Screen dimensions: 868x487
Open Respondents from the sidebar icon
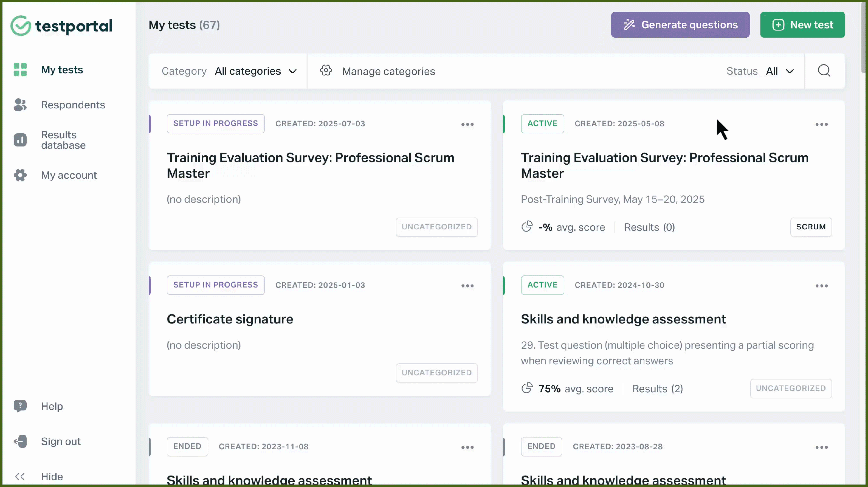click(20, 105)
